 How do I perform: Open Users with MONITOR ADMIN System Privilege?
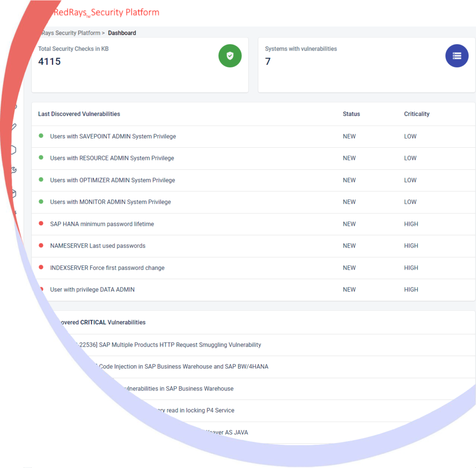[111, 202]
